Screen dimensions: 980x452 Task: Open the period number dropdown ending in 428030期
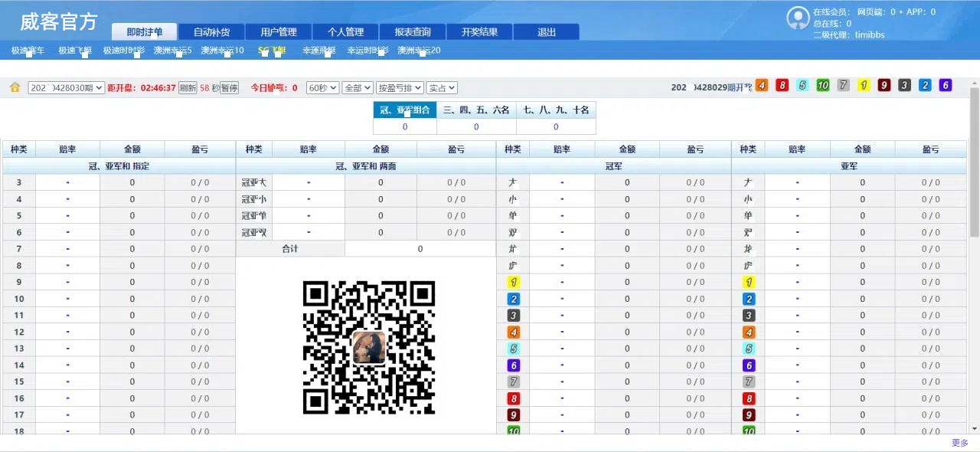point(66,88)
